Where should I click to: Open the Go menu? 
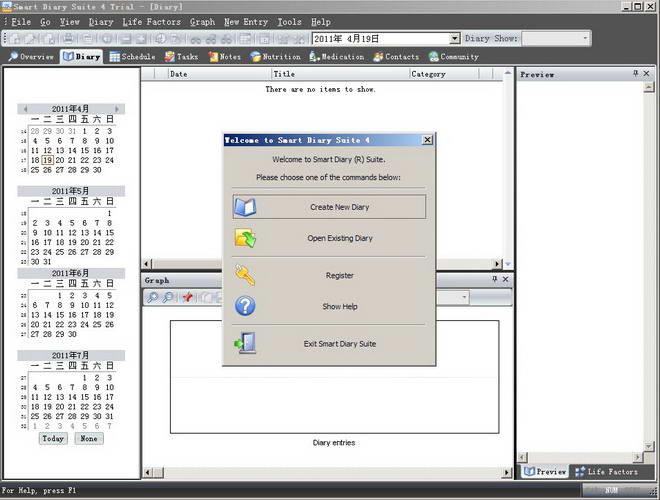point(45,22)
